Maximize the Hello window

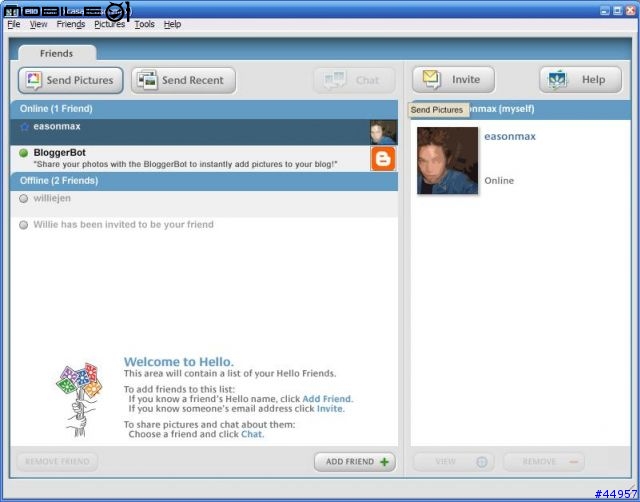click(x=617, y=11)
